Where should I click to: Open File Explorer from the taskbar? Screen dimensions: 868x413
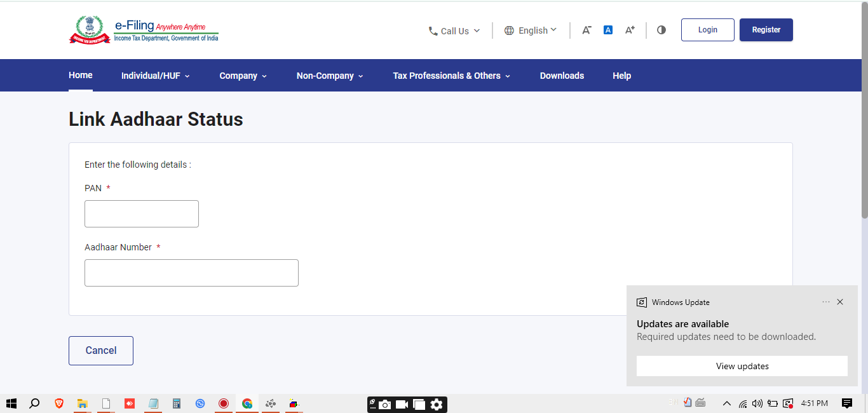(x=82, y=403)
